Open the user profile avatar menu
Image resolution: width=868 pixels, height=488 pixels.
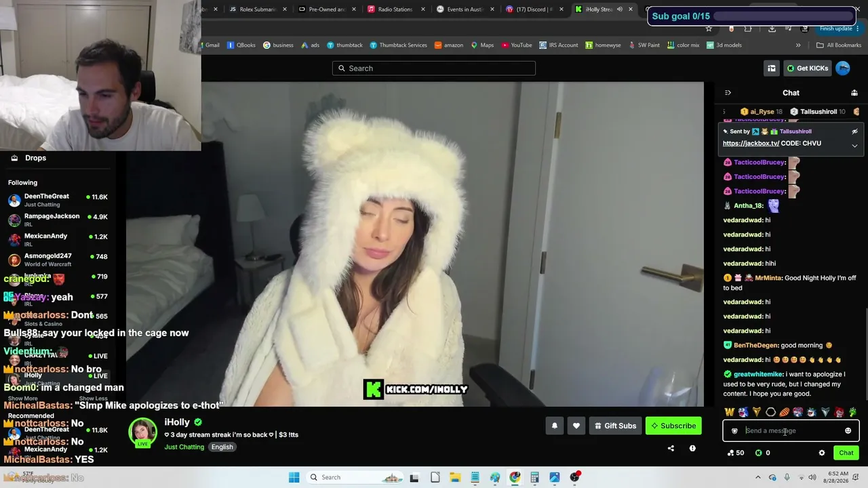click(843, 68)
